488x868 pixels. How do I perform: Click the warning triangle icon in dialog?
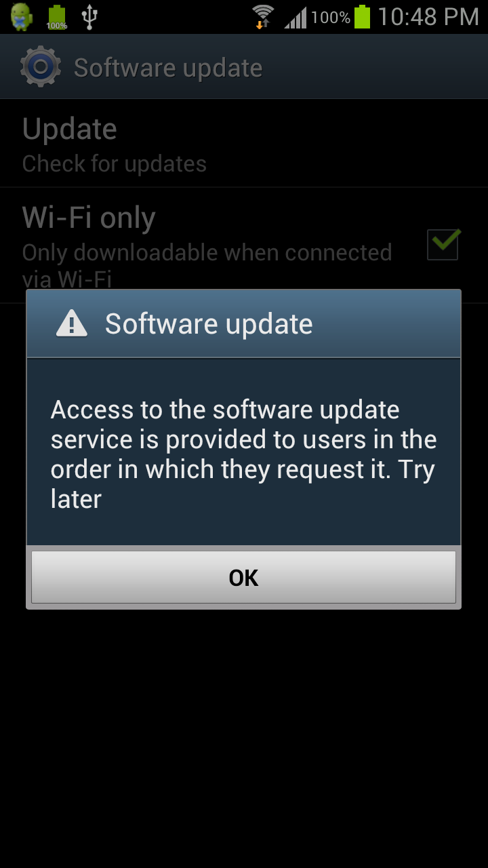tap(72, 323)
